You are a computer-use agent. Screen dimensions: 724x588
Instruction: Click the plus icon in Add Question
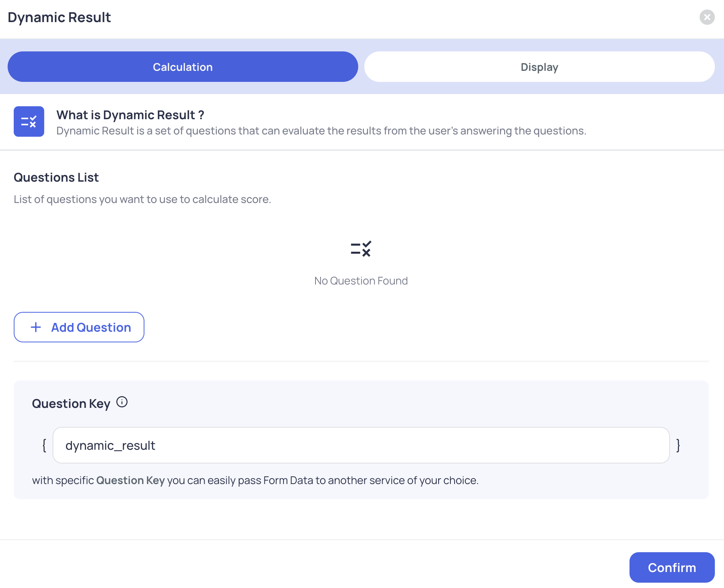(x=36, y=327)
